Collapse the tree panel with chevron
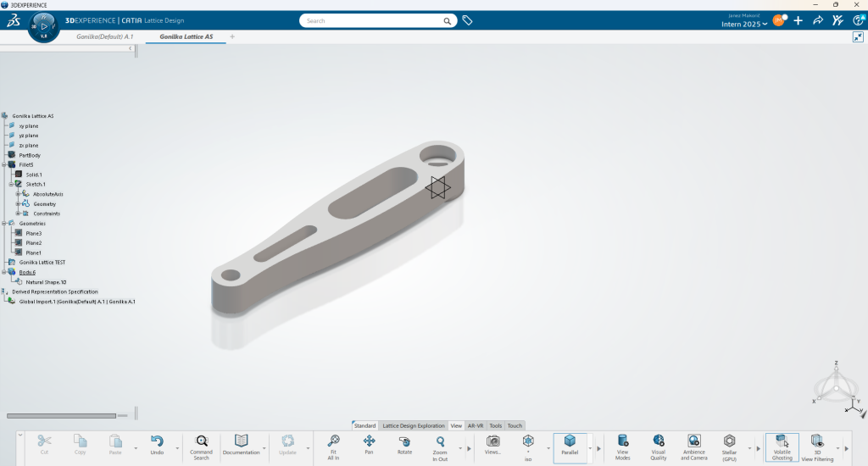The height and width of the screenshot is (466, 868). coord(130,48)
